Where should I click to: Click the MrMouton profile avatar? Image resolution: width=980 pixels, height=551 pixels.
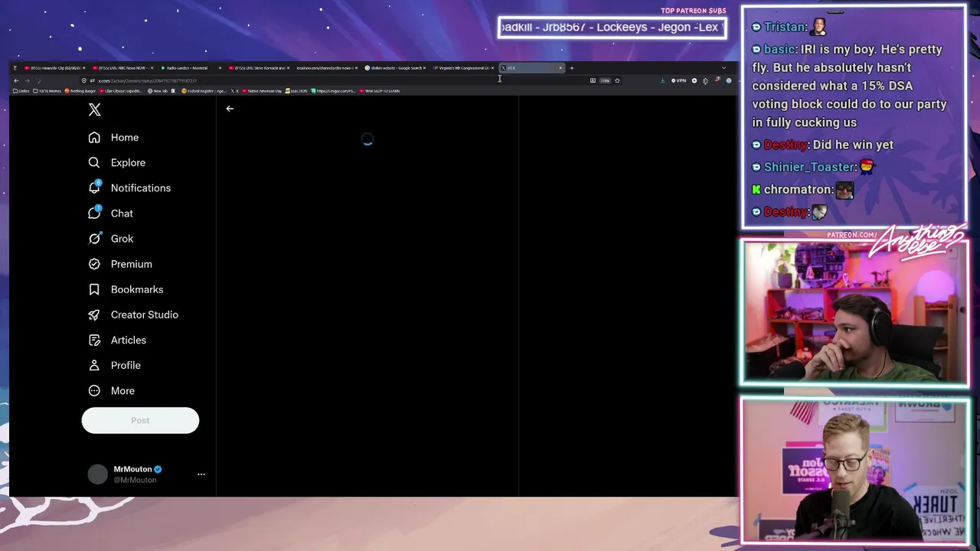(x=98, y=474)
